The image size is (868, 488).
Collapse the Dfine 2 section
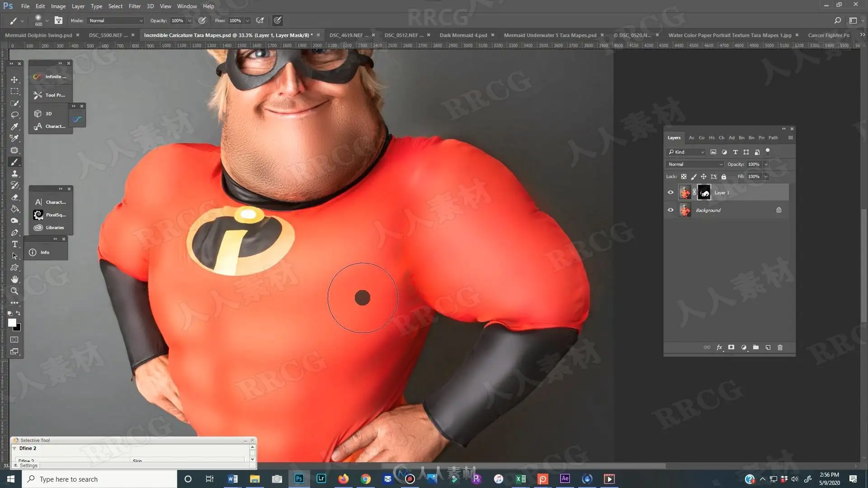coord(14,448)
